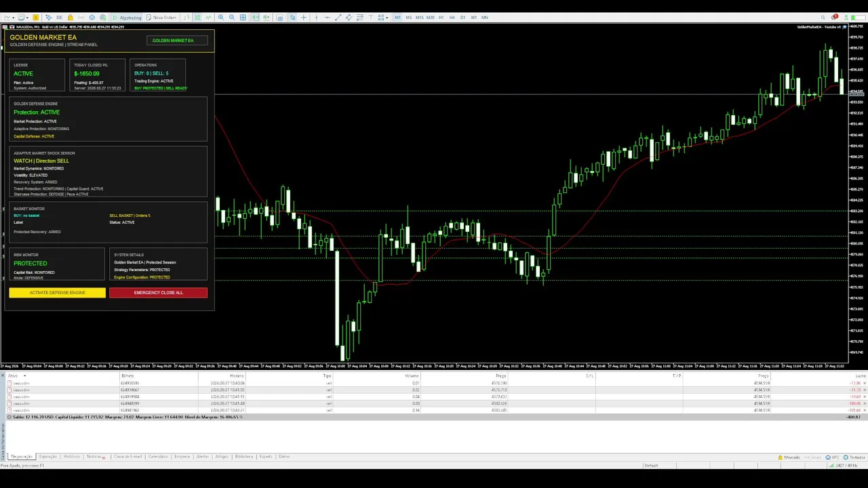This screenshot has height=488, width=868.
Task: Click the yellow market watch icon
Action: pos(35,18)
